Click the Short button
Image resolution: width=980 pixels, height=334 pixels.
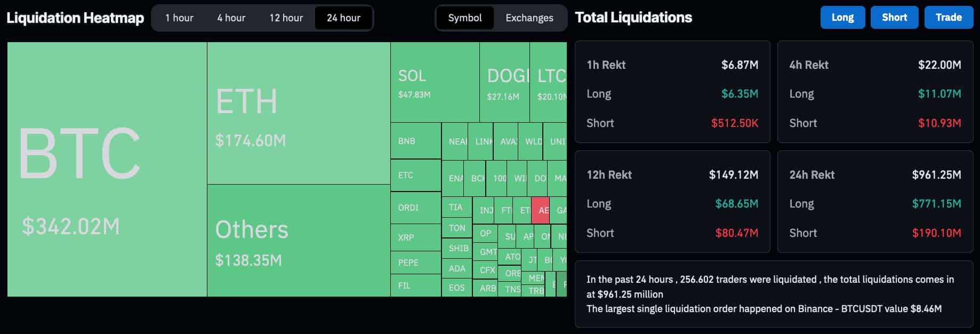894,17
